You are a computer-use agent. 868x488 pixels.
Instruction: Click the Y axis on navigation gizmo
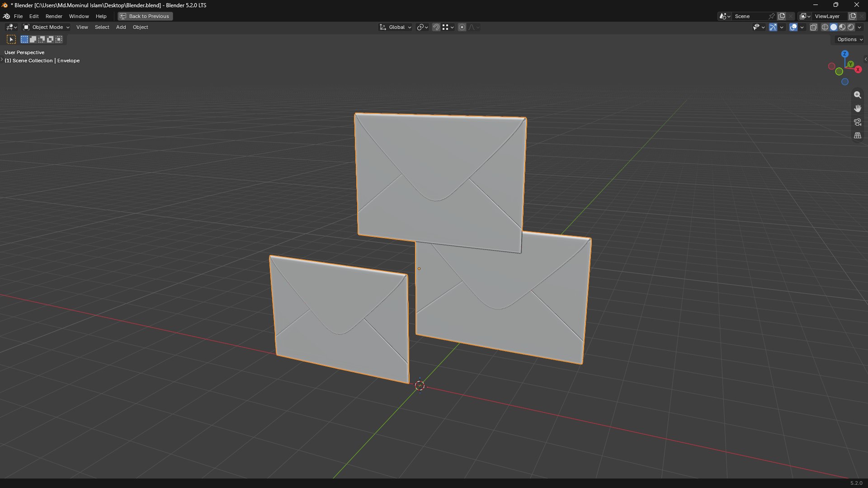[x=851, y=64]
